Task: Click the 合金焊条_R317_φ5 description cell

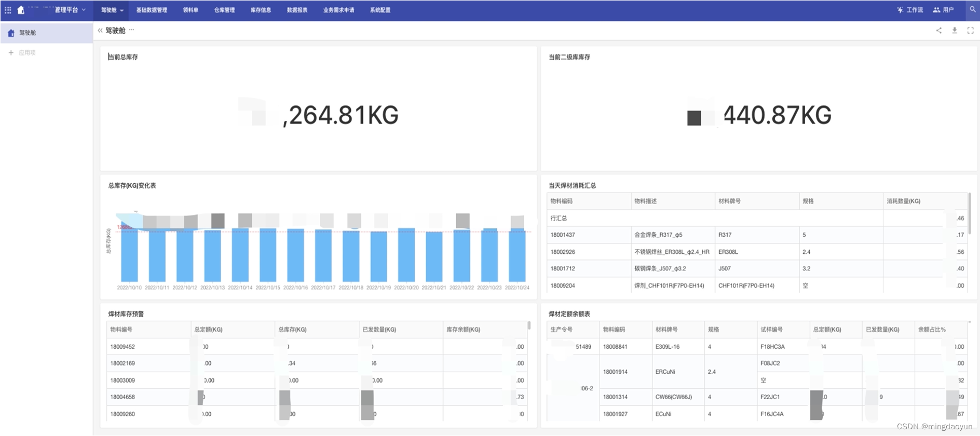Action: pyautogui.click(x=673, y=235)
